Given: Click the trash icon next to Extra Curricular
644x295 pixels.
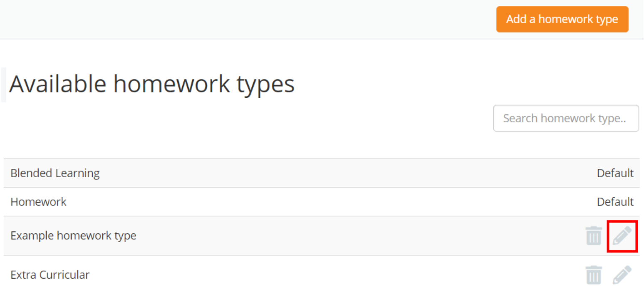Looking at the screenshot, I should point(594,275).
